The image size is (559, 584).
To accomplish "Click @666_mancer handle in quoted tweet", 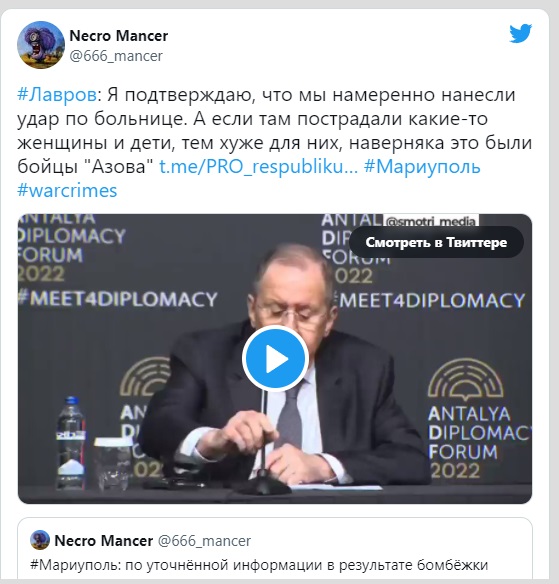I will click(x=204, y=541).
